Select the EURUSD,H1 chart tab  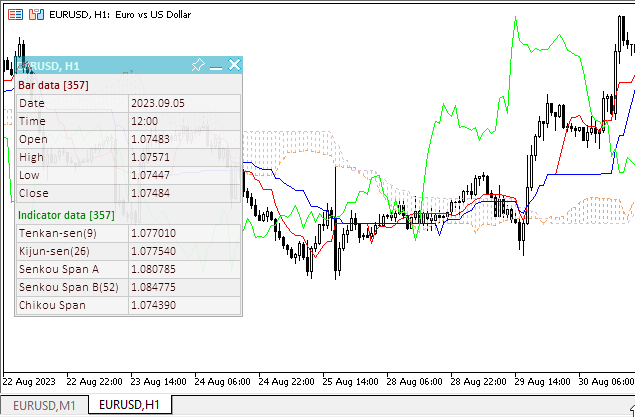click(129, 405)
